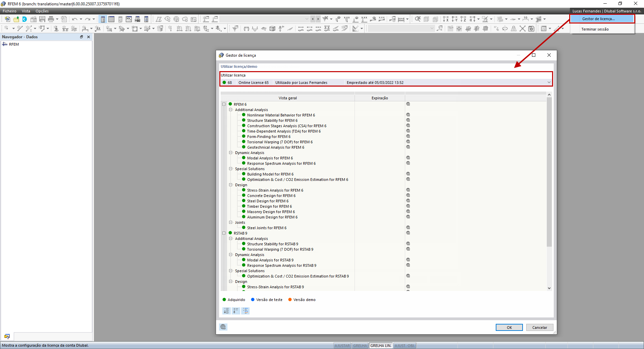Click the license list vertical scrollbar thumb
Image resolution: width=644 pixels, height=349 pixels.
click(549, 172)
